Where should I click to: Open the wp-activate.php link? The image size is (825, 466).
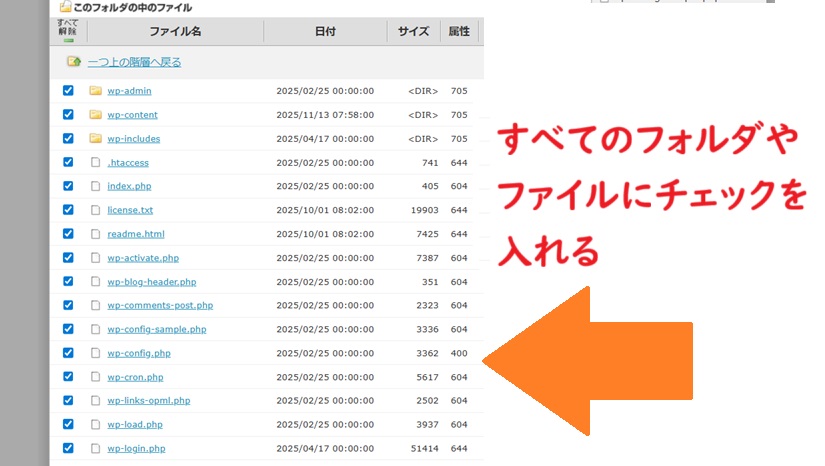click(x=143, y=258)
